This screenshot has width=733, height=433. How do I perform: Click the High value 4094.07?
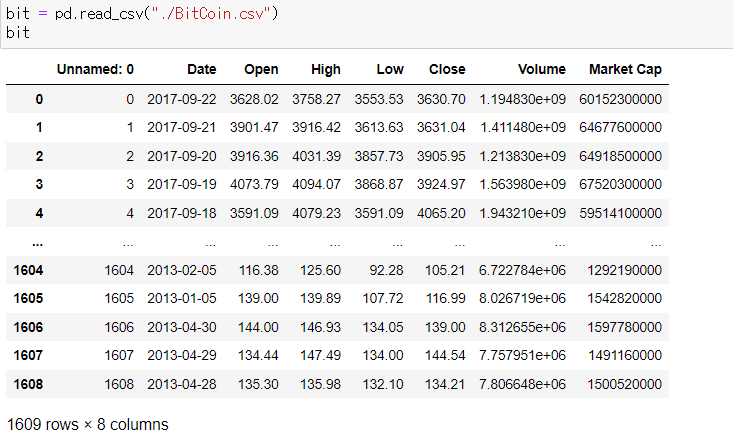point(316,184)
